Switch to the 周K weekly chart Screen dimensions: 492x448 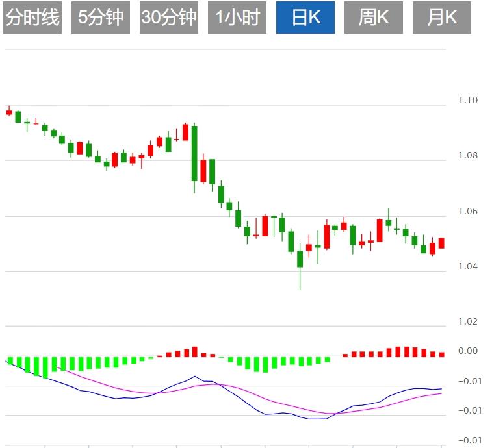point(373,18)
